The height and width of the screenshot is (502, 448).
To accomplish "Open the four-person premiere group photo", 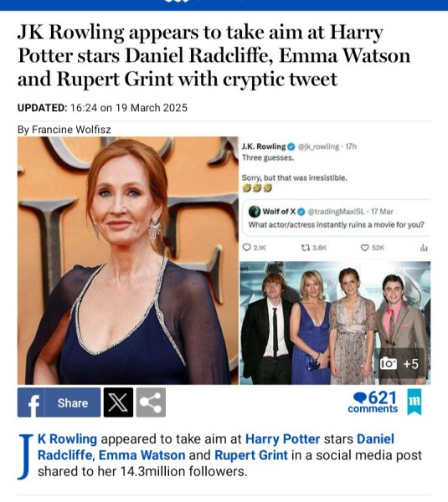I will click(x=335, y=323).
